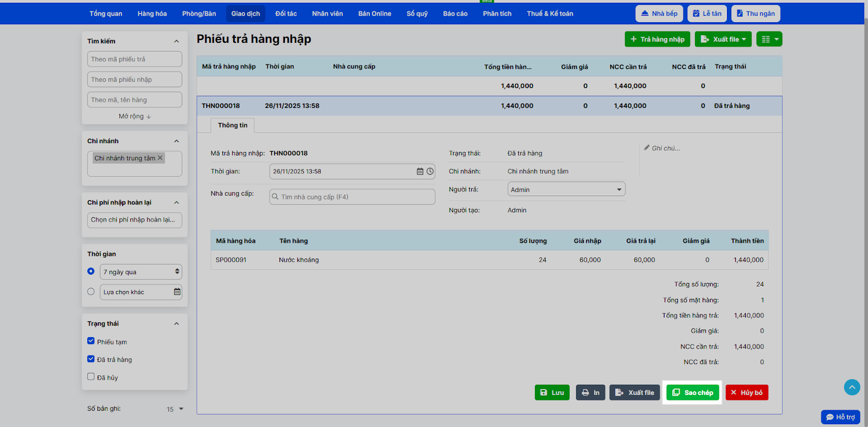This screenshot has width=868, height=427.
Task: Open the Số bản ghi dropdown
Action: (175, 409)
